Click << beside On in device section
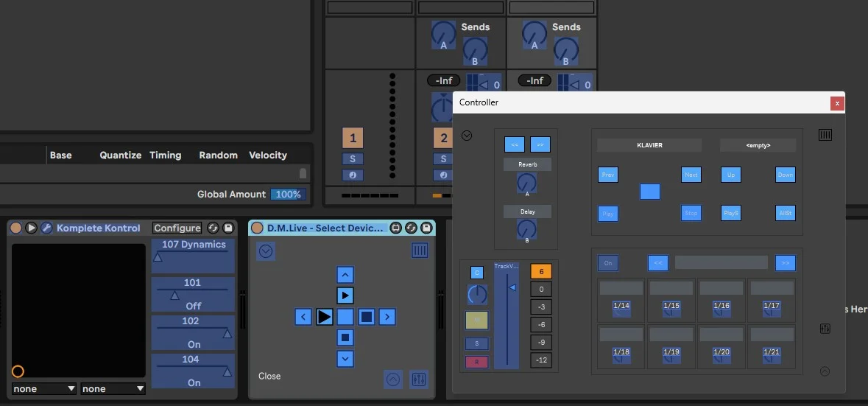Image resolution: width=868 pixels, height=406 pixels. click(x=658, y=262)
